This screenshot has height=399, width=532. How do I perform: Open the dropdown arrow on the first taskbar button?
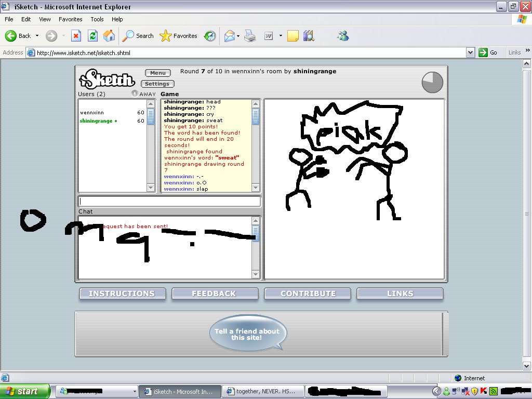[135, 391]
